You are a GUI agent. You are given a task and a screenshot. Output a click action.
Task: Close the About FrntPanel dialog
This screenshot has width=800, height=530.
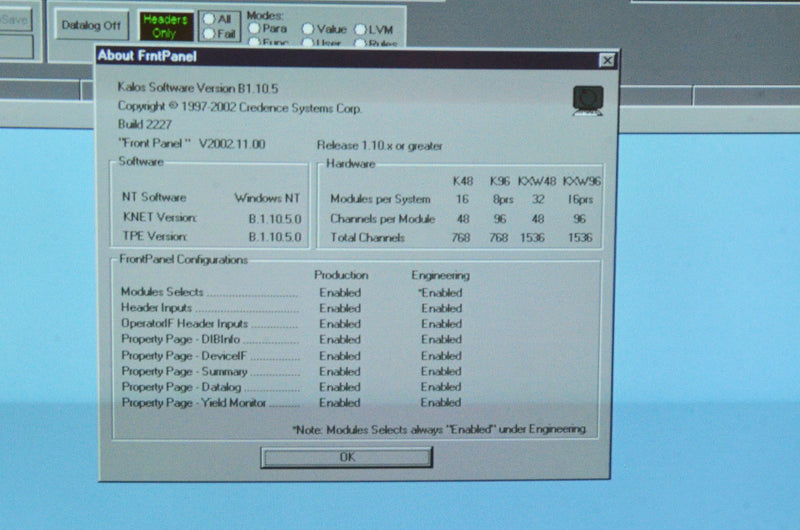click(x=607, y=61)
